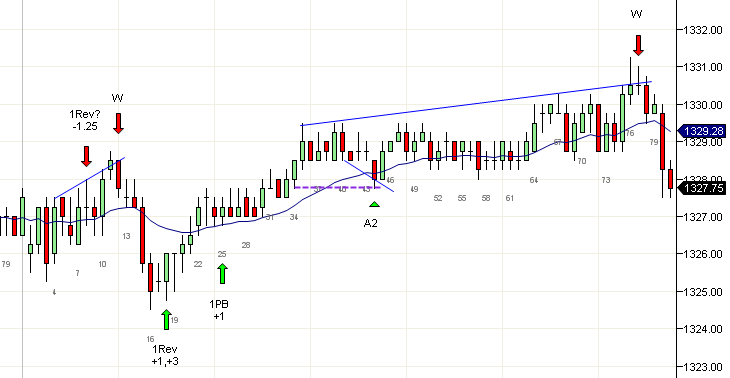Screen dimensions: 730x378
Task: Click the A2 annotation label
Action: coord(371,223)
